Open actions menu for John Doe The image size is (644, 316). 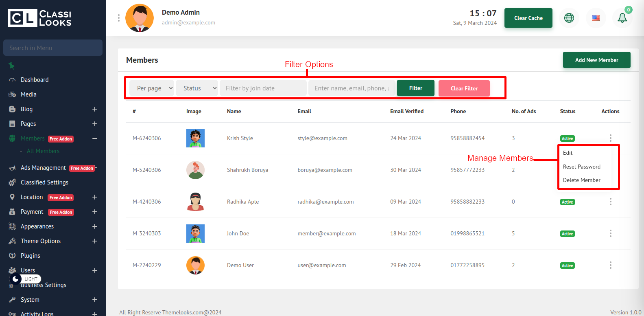610,233
